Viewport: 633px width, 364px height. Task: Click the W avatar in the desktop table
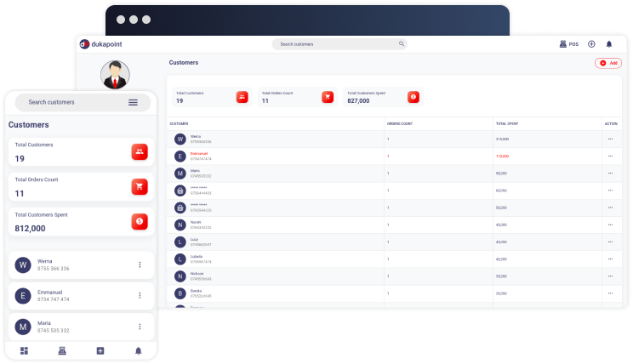click(x=180, y=139)
